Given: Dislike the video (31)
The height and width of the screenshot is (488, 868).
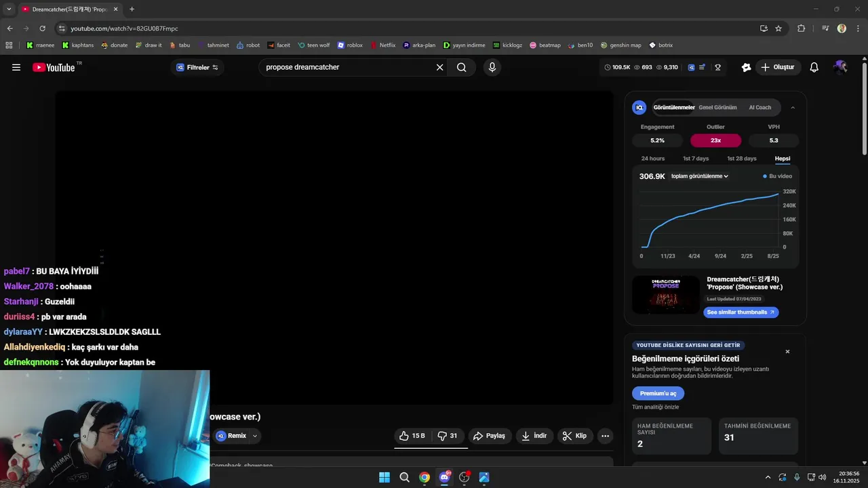Looking at the screenshot, I should pyautogui.click(x=448, y=436).
